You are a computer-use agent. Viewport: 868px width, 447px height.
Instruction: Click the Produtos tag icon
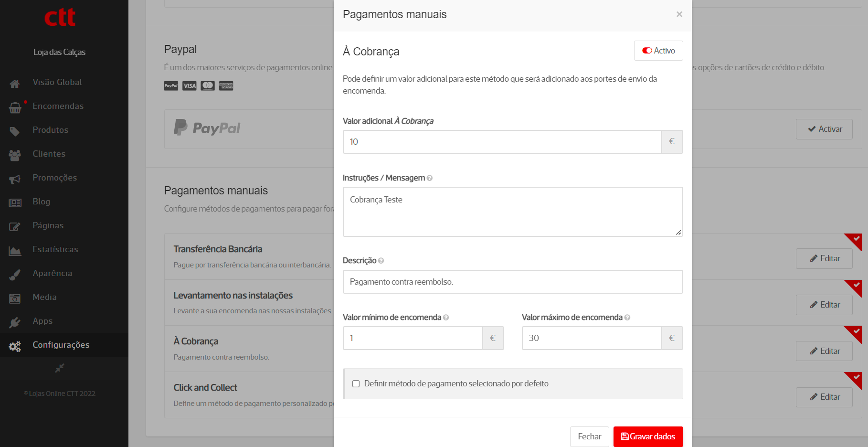click(x=15, y=131)
